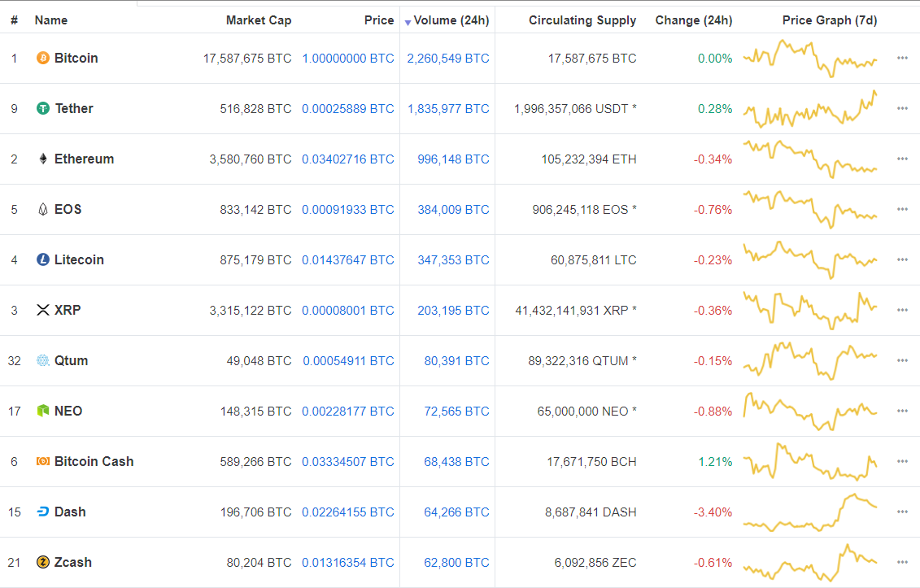Open Ethereum price link 0.03402716 BTC
This screenshot has width=920, height=588.
click(x=347, y=159)
